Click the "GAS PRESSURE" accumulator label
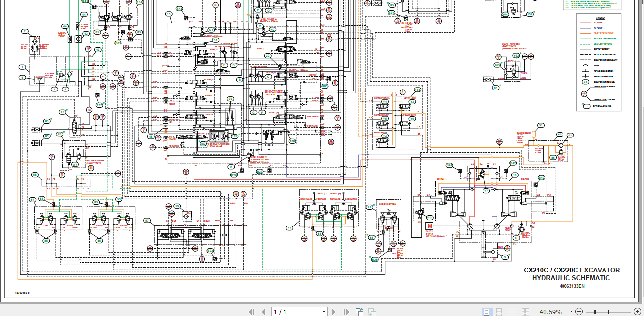Image resolution: width=644 pixels, height=316 pixels. pyautogui.click(x=523, y=133)
